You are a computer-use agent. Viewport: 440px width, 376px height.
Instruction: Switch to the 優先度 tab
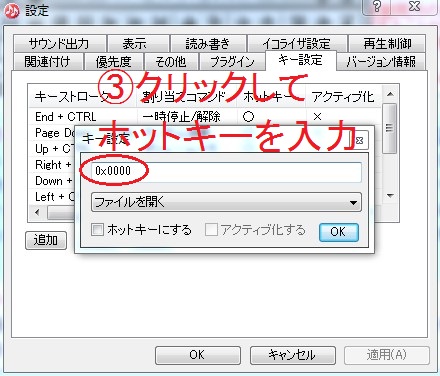pyautogui.click(x=113, y=62)
